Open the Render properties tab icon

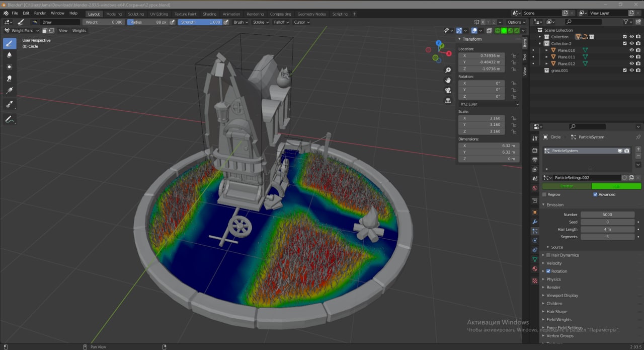534,150
